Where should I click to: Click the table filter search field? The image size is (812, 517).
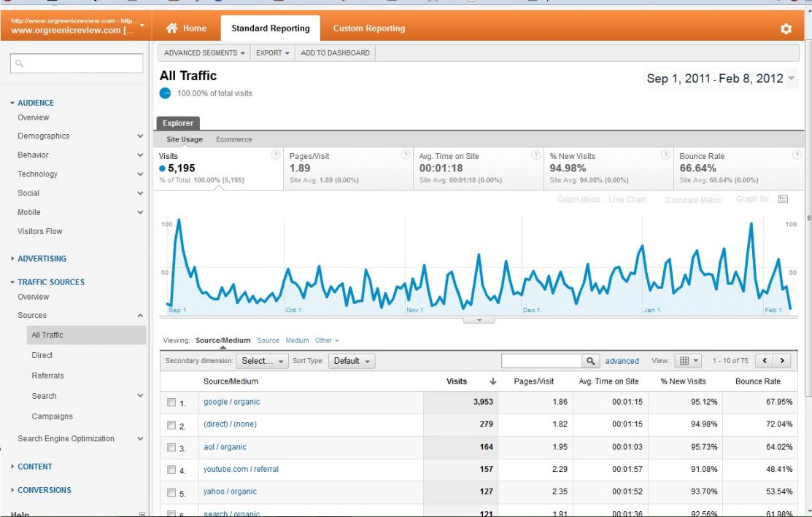[541, 361]
